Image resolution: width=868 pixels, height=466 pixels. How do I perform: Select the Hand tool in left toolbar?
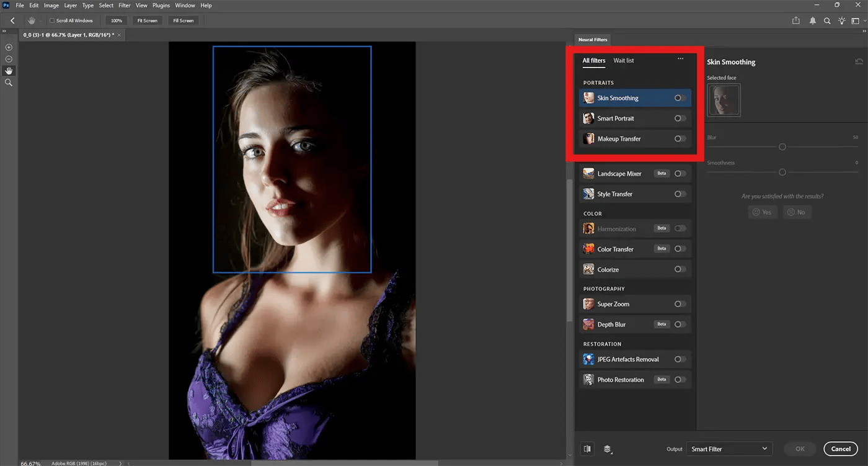click(x=9, y=71)
